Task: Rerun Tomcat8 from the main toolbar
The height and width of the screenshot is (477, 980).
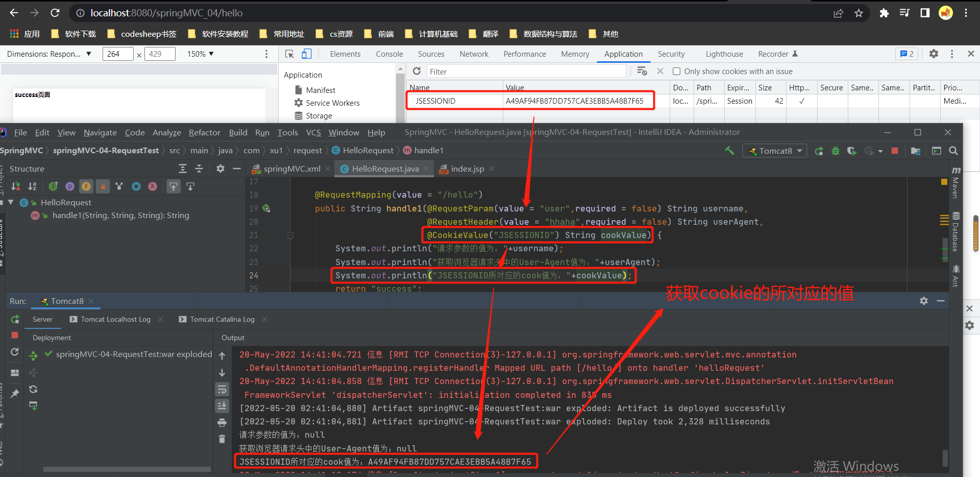Action: (819, 151)
